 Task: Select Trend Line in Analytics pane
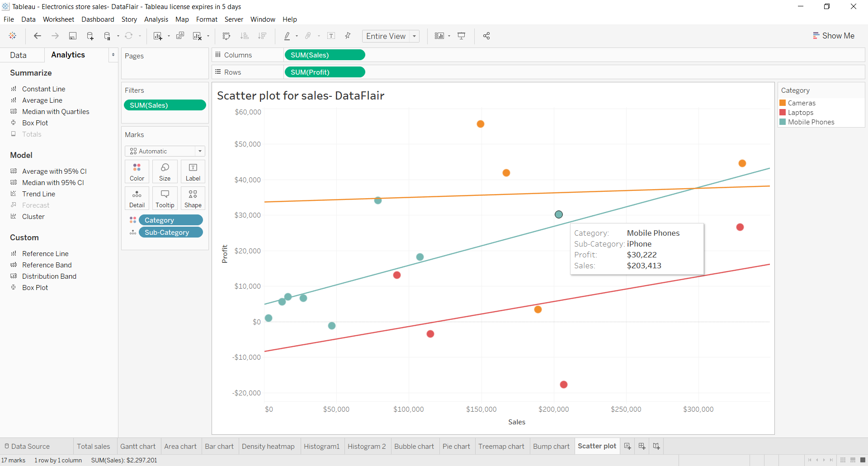click(38, 194)
